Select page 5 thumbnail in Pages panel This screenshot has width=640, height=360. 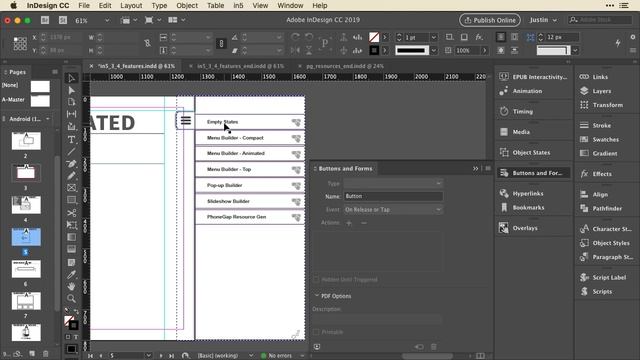pos(26,237)
